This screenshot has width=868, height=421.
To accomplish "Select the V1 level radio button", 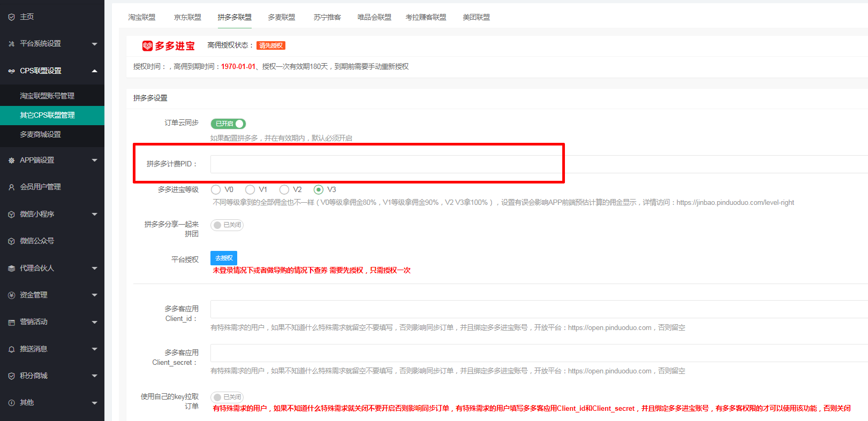I will pyautogui.click(x=250, y=189).
